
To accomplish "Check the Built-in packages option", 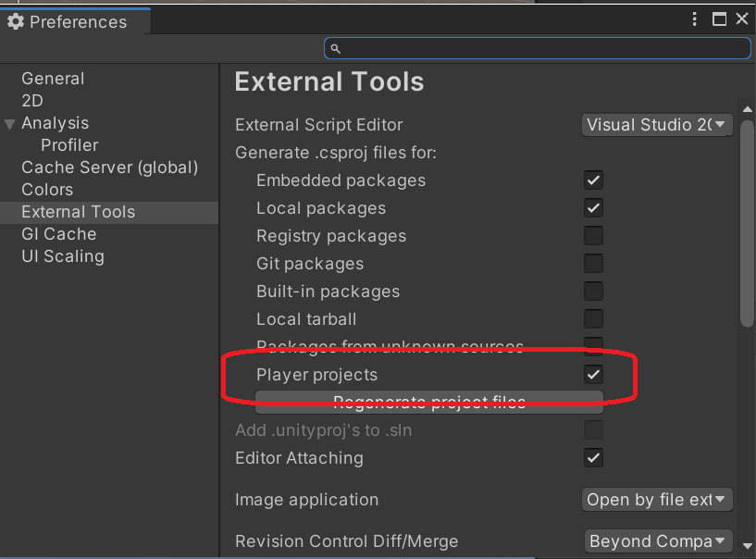I will 593,291.
